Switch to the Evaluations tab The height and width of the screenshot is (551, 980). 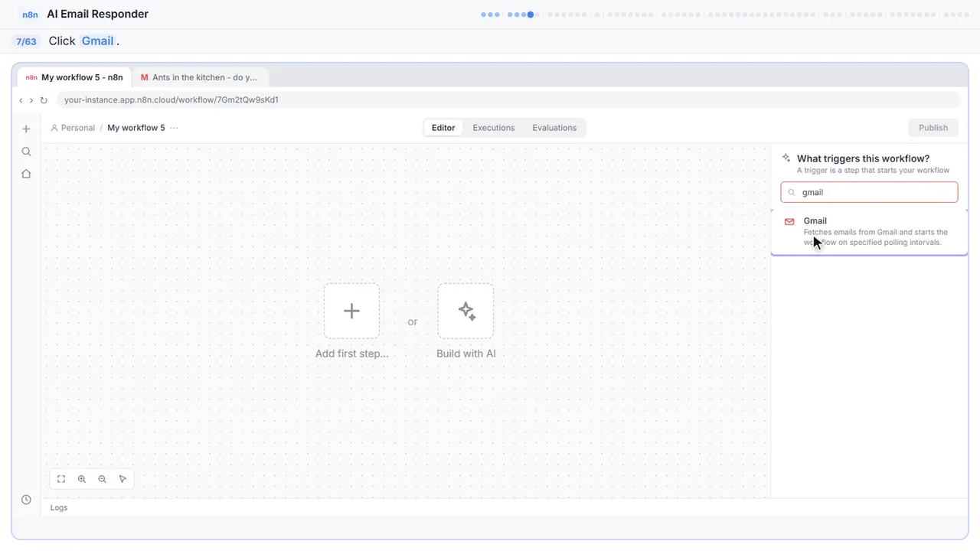click(554, 128)
